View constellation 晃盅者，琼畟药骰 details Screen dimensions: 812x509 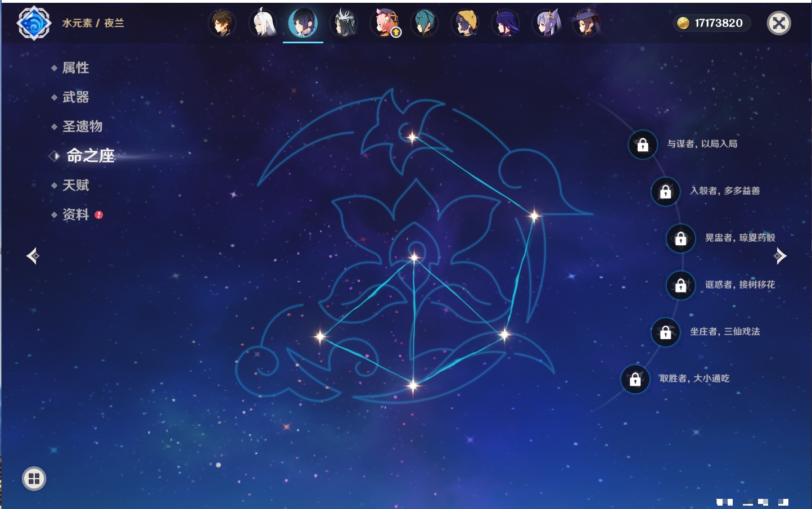tap(681, 238)
